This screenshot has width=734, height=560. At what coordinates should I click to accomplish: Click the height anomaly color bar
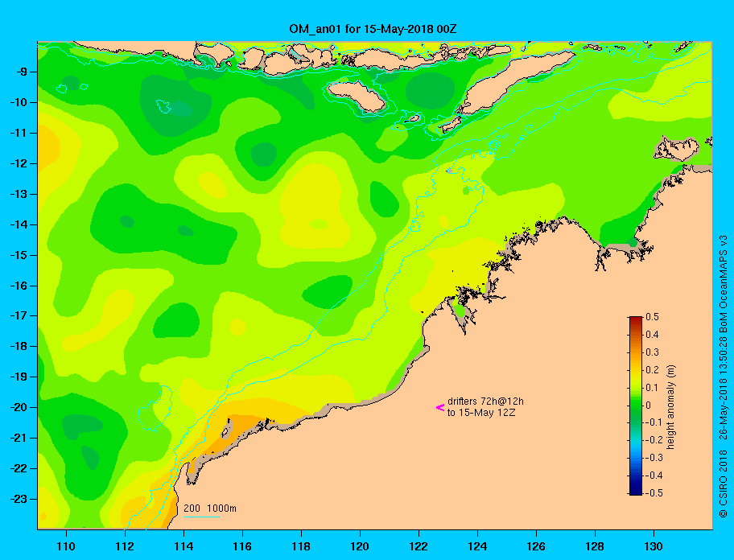coord(636,406)
